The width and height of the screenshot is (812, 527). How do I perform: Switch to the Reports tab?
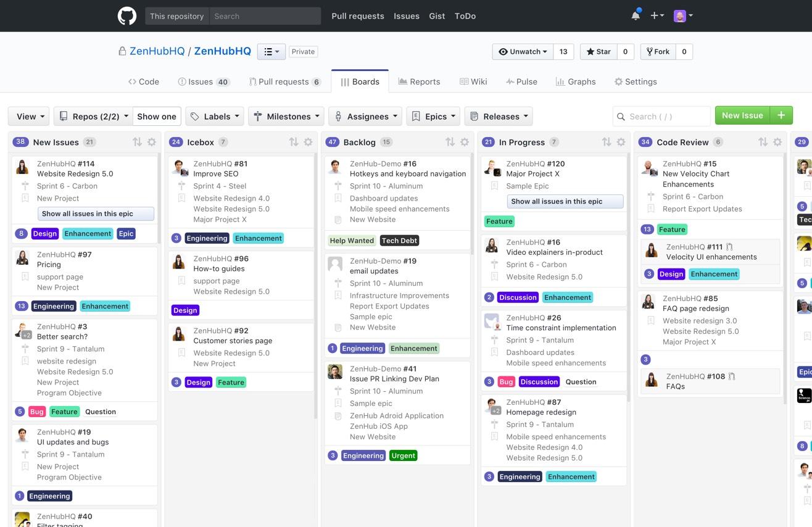419,81
